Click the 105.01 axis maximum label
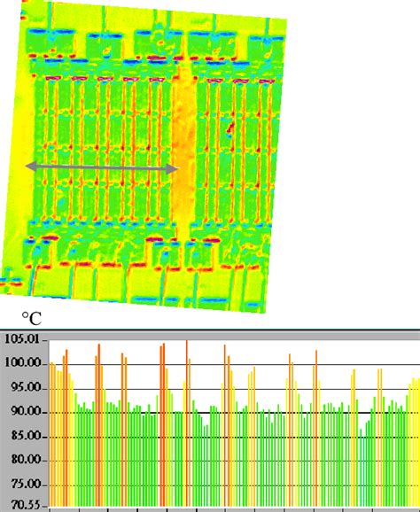 click(x=22, y=339)
